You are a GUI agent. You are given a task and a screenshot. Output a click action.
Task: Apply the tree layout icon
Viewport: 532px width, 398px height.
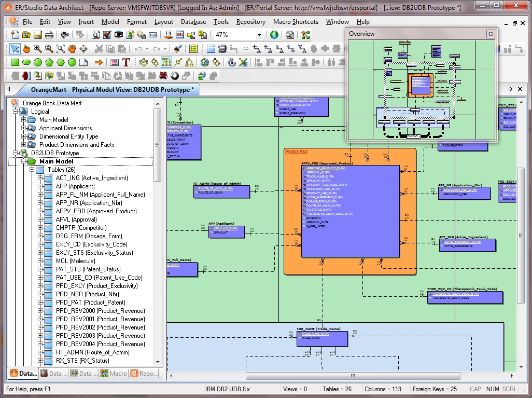pyautogui.click(x=189, y=62)
